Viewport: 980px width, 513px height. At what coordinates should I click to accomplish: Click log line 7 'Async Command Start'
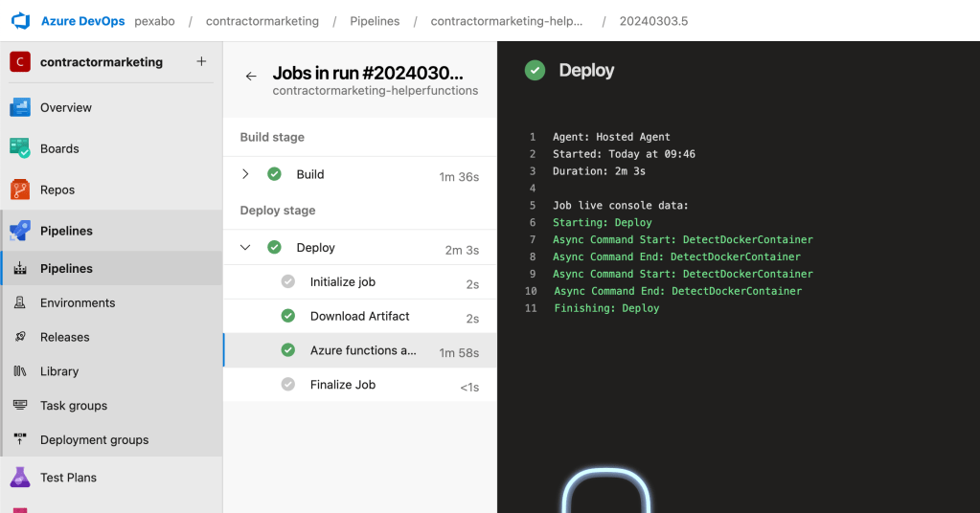pyautogui.click(x=682, y=239)
